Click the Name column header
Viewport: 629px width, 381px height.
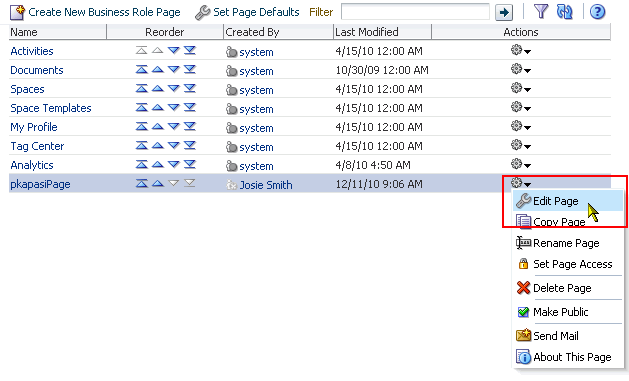tap(57, 32)
